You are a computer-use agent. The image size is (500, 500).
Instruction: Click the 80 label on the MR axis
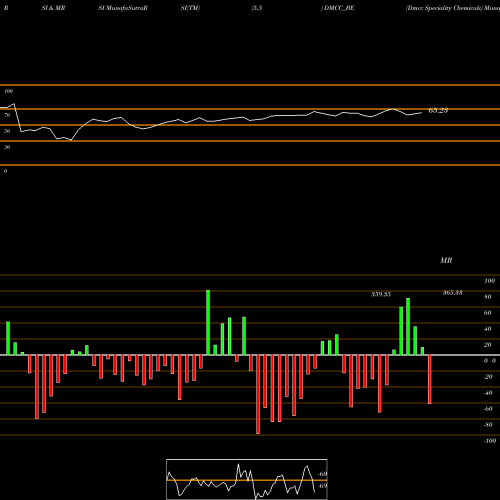click(488, 297)
